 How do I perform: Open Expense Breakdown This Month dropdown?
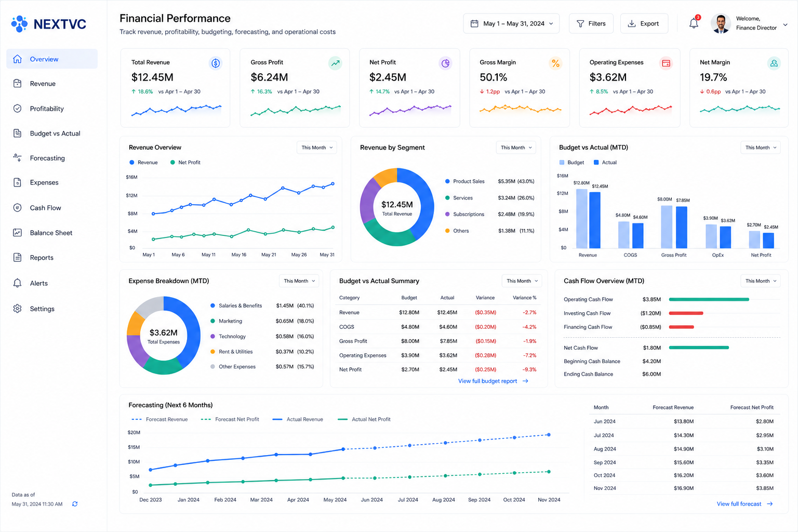(x=299, y=281)
